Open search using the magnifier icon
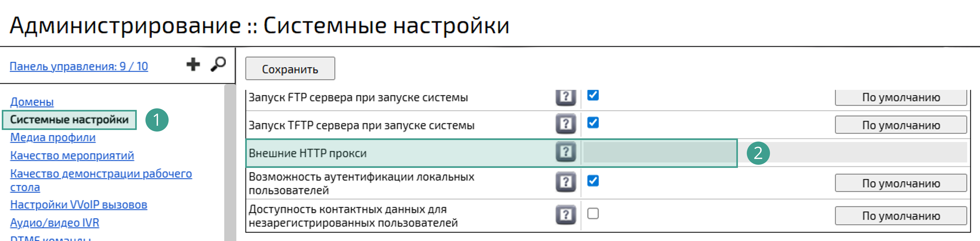 click(218, 64)
